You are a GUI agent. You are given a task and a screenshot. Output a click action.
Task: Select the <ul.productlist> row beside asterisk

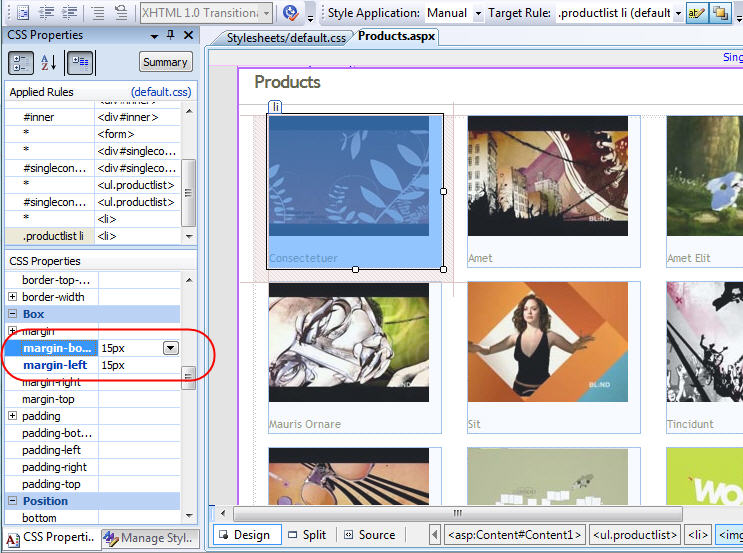(92, 185)
